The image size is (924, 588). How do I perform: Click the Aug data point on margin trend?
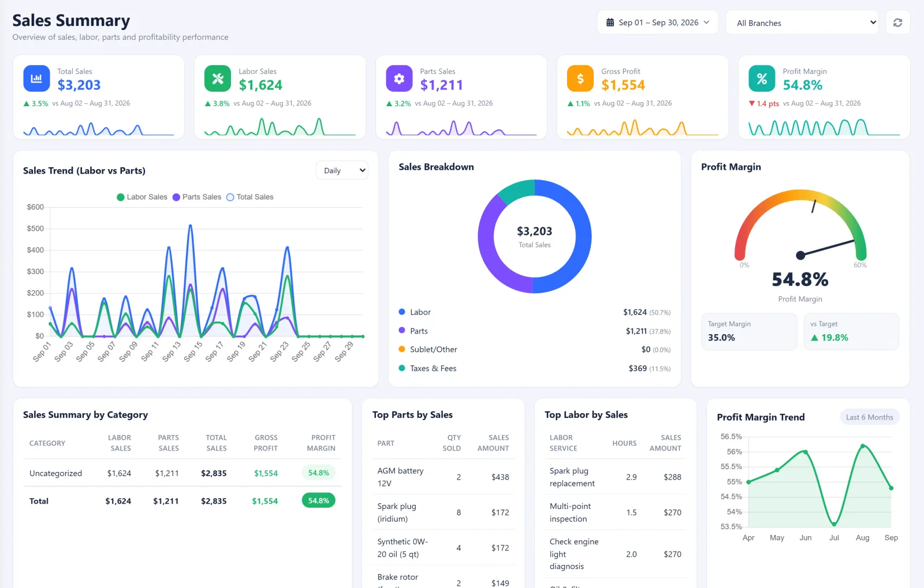coord(863,446)
